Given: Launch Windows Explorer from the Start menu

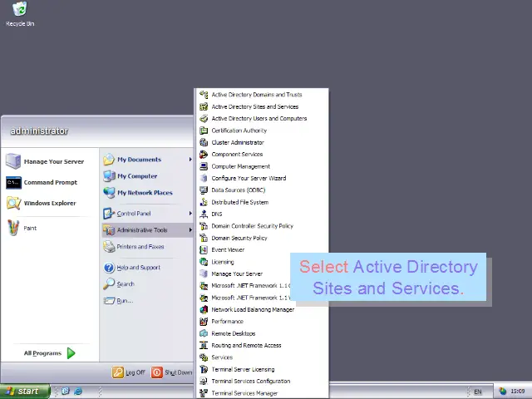Looking at the screenshot, I should point(41,203).
